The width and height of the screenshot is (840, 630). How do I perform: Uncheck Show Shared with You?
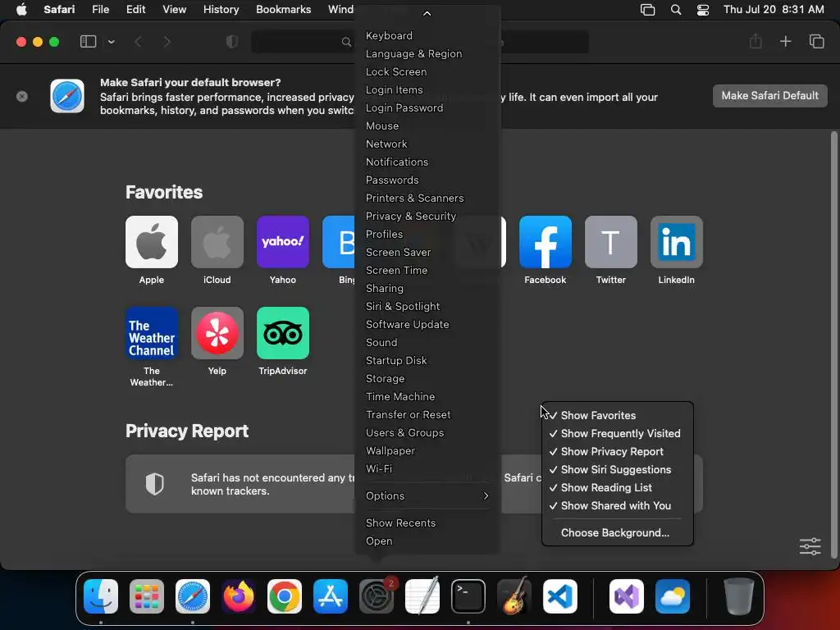pos(618,505)
